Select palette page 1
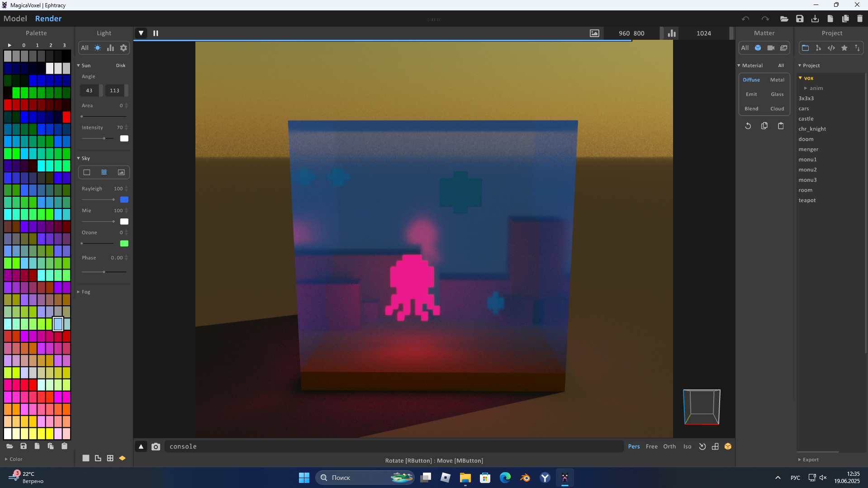868x488 pixels. pos(37,45)
